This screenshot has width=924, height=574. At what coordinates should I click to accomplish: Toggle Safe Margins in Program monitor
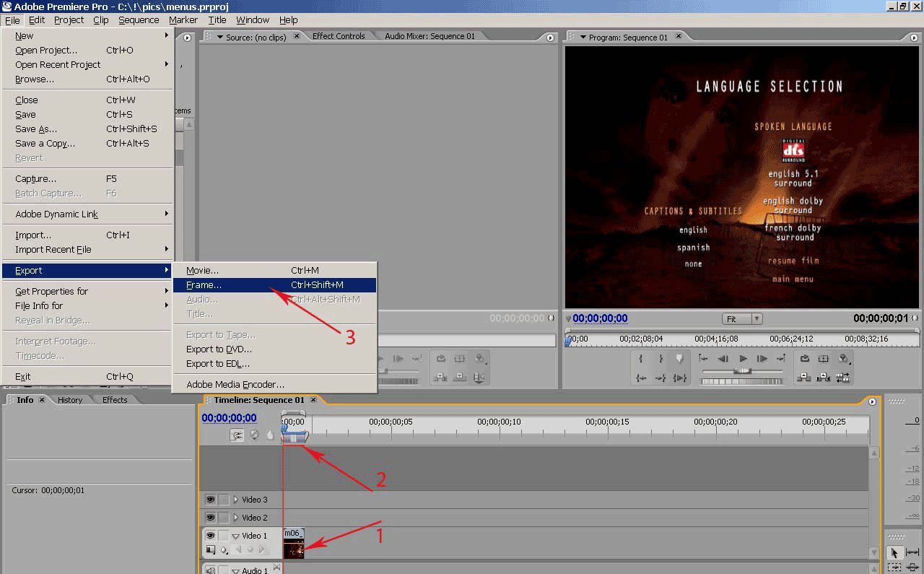(824, 359)
